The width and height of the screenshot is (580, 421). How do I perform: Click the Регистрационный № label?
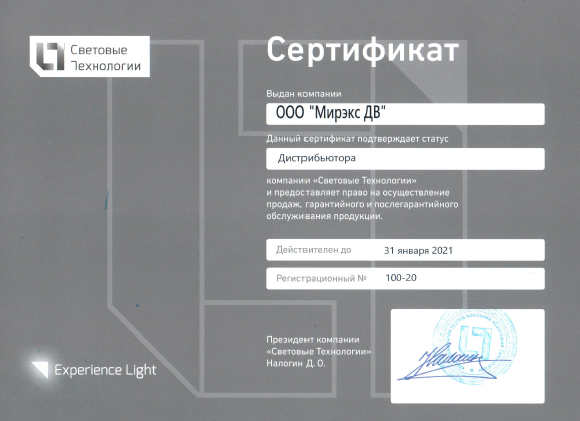click(x=321, y=278)
